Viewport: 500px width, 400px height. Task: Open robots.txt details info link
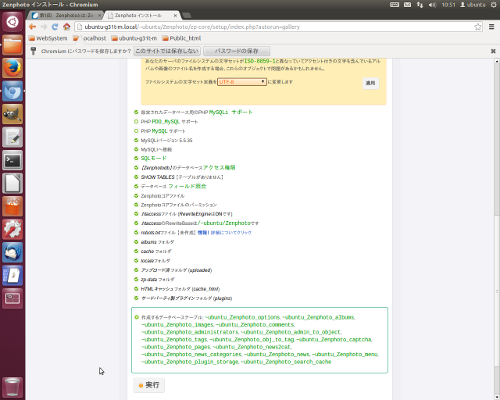point(224,233)
